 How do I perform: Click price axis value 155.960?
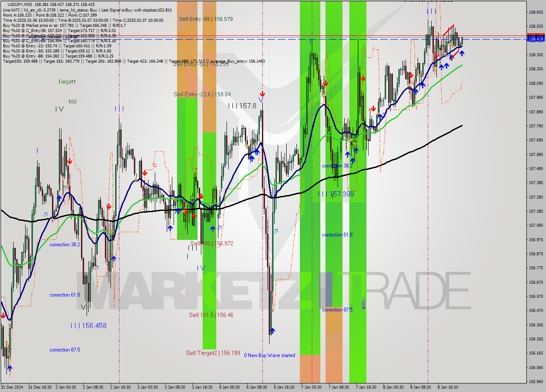click(536, 382)
